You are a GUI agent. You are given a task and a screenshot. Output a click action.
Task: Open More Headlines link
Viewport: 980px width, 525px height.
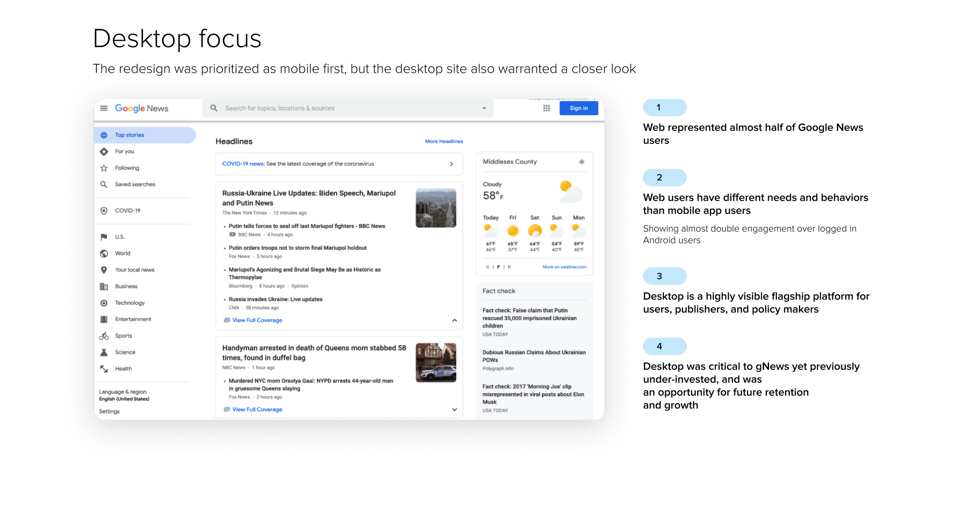(444, 141)
